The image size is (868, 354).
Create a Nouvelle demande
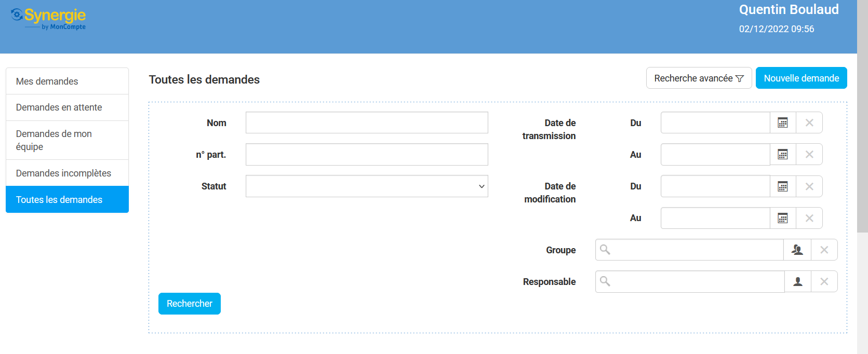801,78
